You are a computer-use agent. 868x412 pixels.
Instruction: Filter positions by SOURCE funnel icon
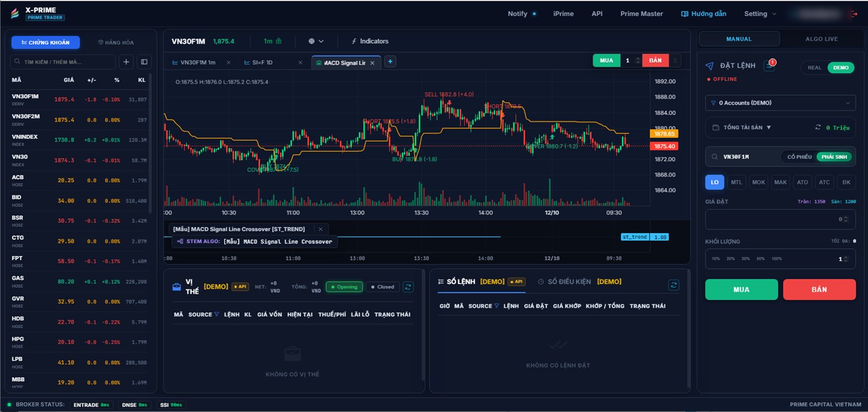(217, 315)
